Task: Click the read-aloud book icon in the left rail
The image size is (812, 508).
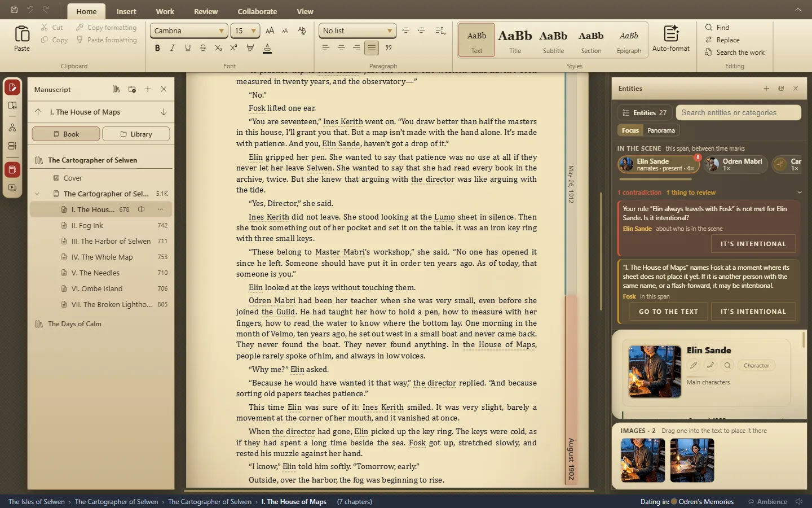Action: click(12, 106)
